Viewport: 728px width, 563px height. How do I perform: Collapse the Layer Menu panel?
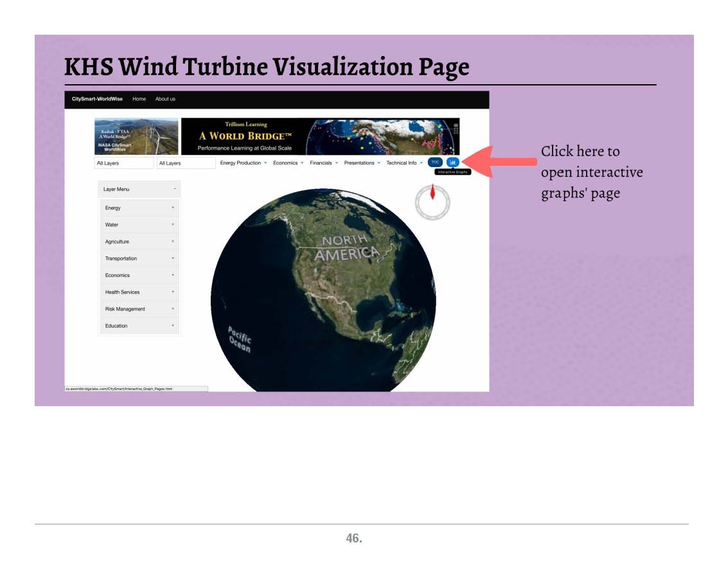coord(175,189)
